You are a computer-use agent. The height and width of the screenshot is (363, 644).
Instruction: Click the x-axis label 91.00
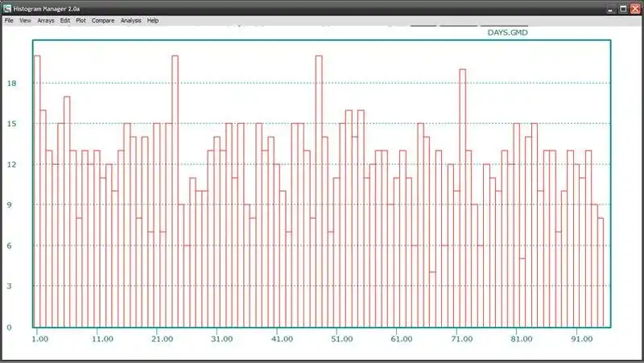[582, 339]
